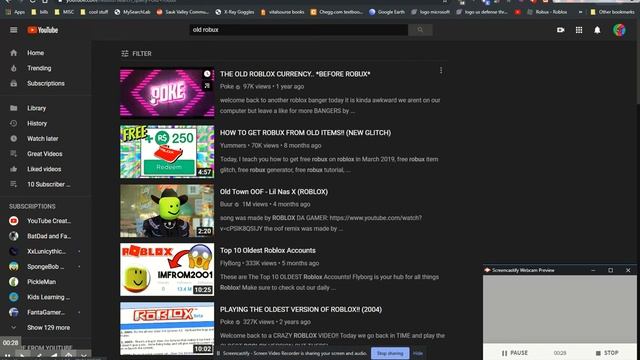Open Flyborg channel name
Image resolution: width=640 pixels, height=360 pixels.
click(230, 263)
